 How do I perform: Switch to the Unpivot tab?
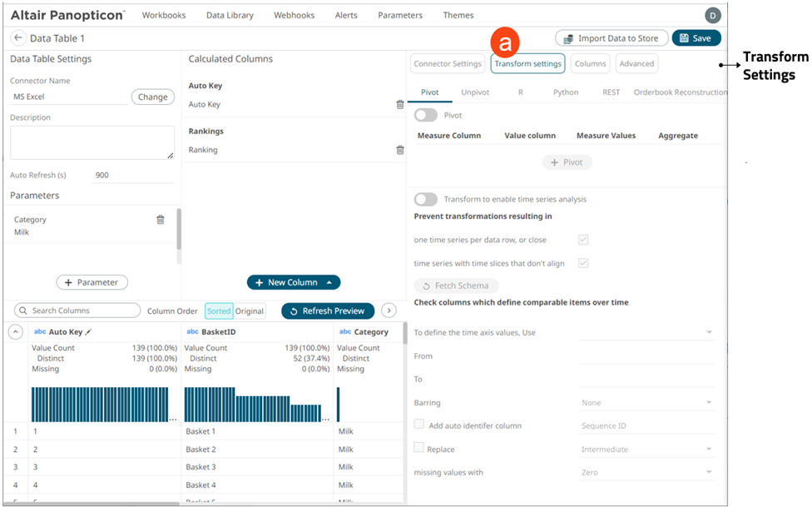[x=475, y=92]
